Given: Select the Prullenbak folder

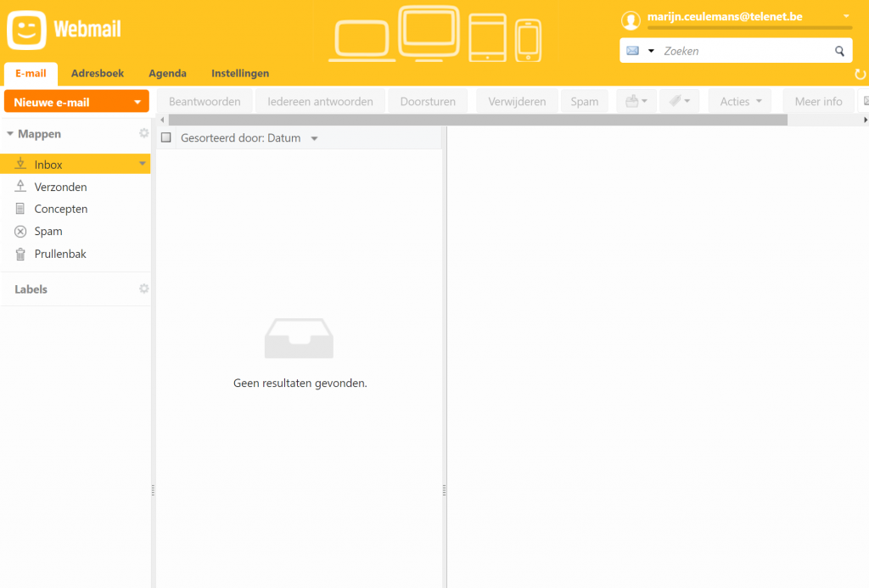Looking at the screenshot, I should point(76,254).
